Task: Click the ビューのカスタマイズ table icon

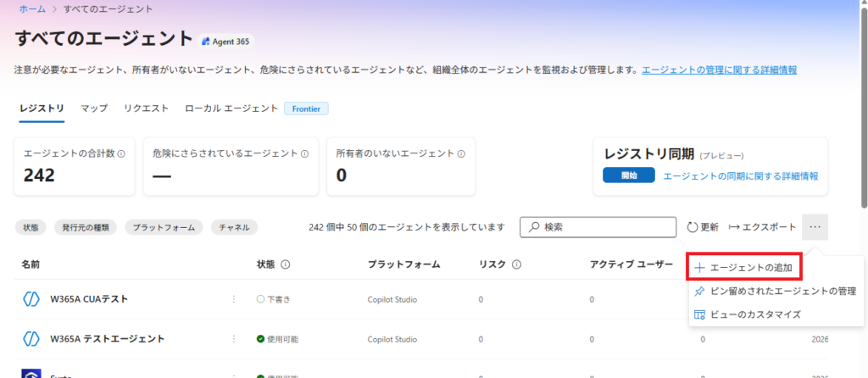Action: (699, 314)
